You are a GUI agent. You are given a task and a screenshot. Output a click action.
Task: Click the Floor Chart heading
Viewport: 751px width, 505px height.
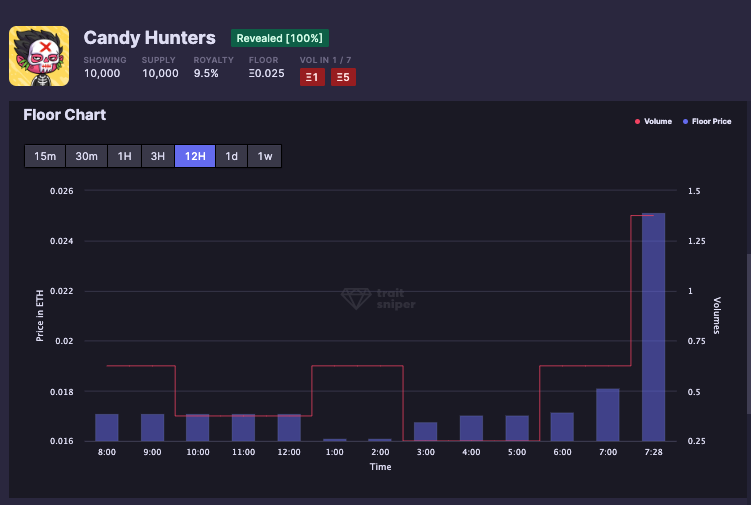click(x=65, y=115)
